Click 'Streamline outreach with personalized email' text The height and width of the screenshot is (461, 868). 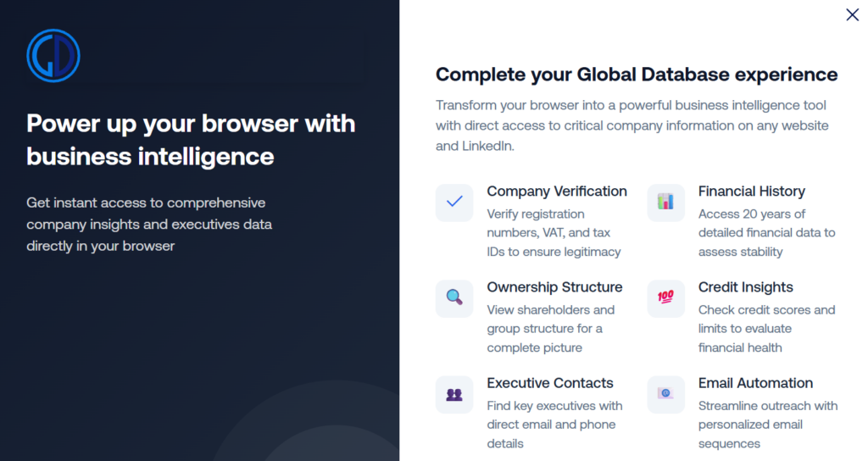[x=768, y=425]
